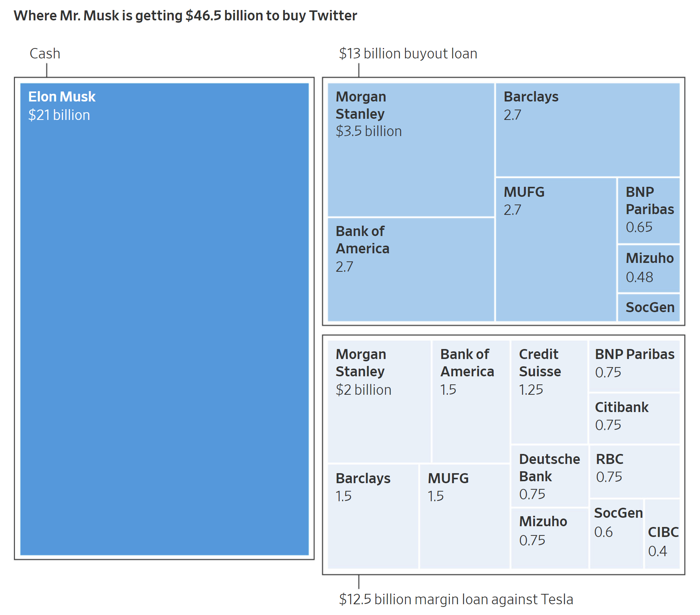Select Morgan Stanley $3.5 billion tile
The width and height of the screenshot is (700, 615).
click(411, 150)
